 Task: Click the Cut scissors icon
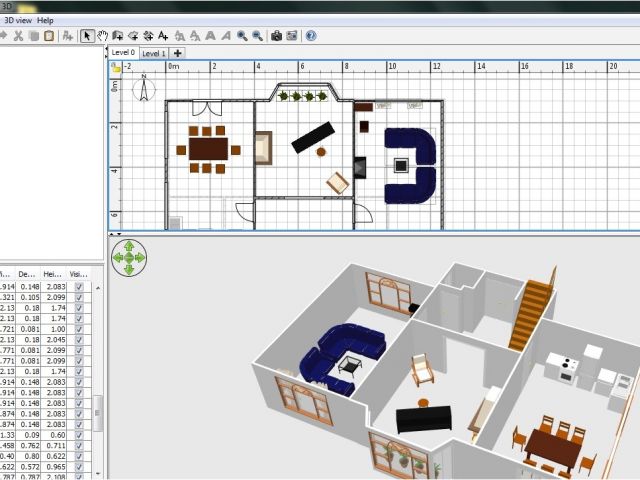tap(17, 36)
